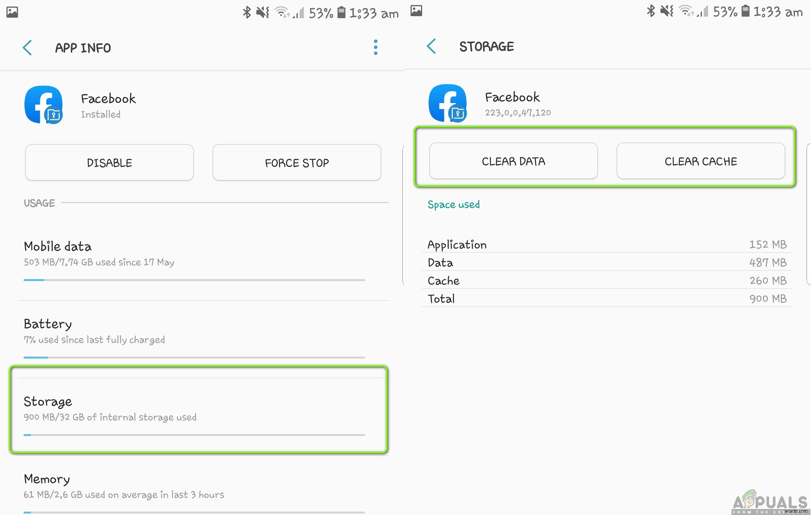Click CLEAR CACHE button for Facebook

[700, 160]
